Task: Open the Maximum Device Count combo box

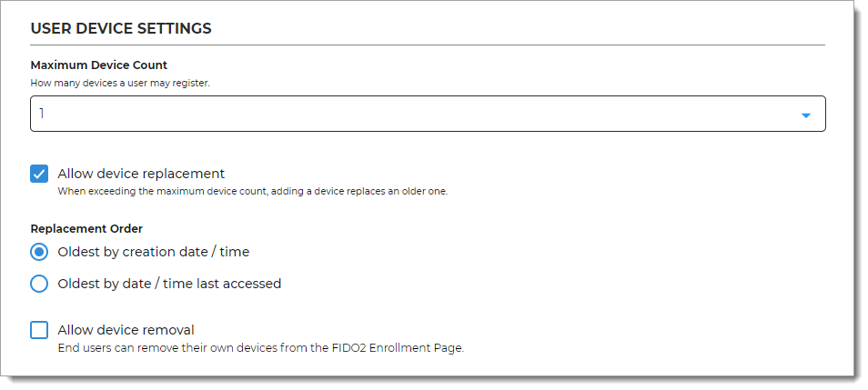Action: pyautogui.click(x=428, y=115)
